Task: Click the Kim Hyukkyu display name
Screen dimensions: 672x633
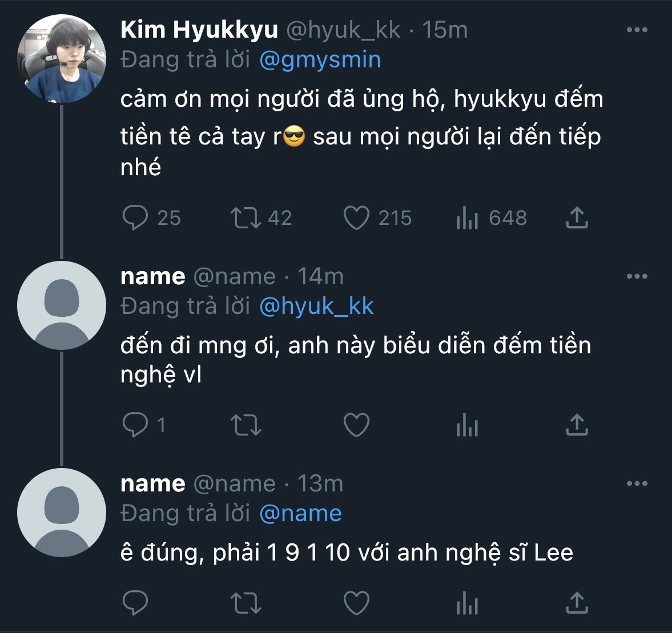Action: click(199, 30)
